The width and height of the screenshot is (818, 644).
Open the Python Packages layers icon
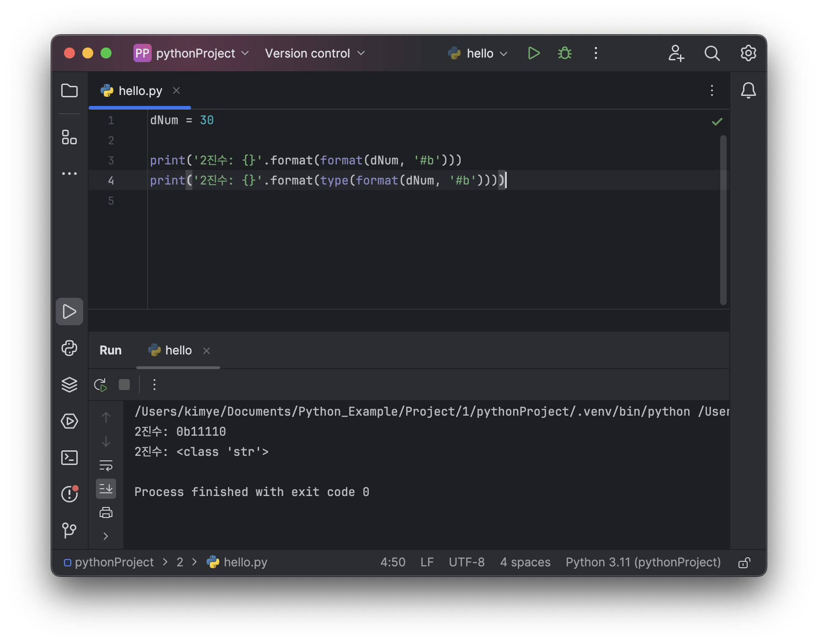pos(69,385)
